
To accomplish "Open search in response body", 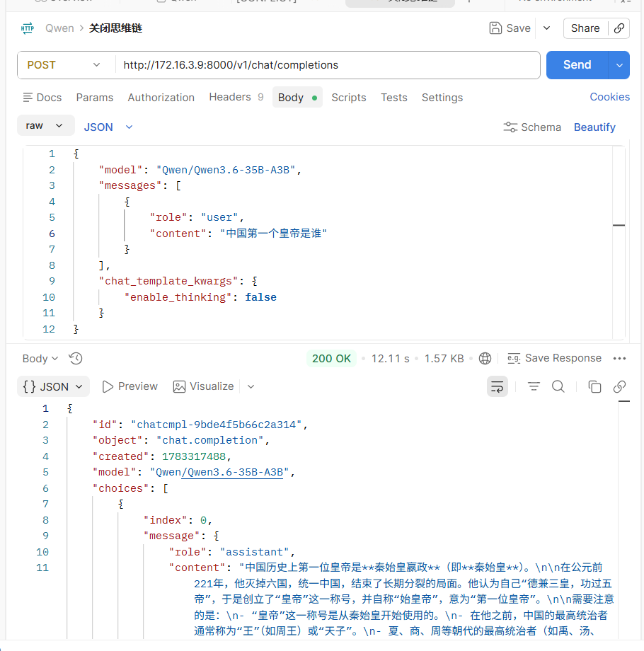I will click(558, 386).
